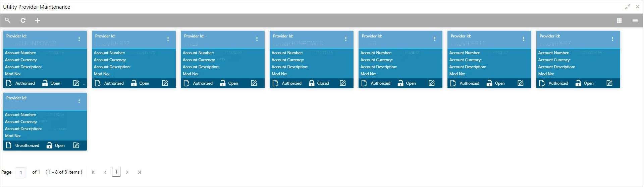
Task: Click the Closed lock icon
Action: (312, 83)
